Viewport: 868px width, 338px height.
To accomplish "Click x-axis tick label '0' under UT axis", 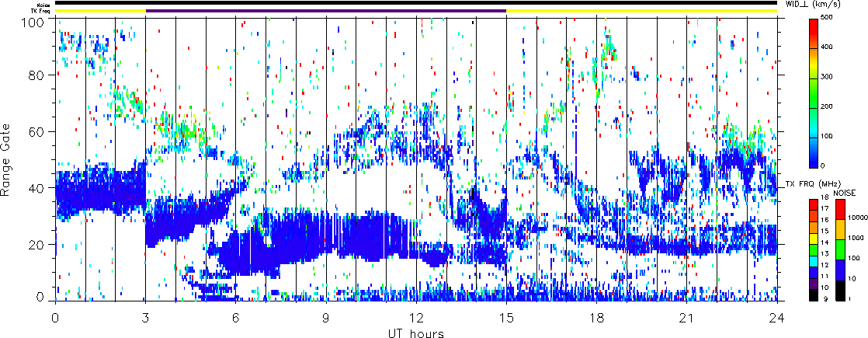I will 55,319.
